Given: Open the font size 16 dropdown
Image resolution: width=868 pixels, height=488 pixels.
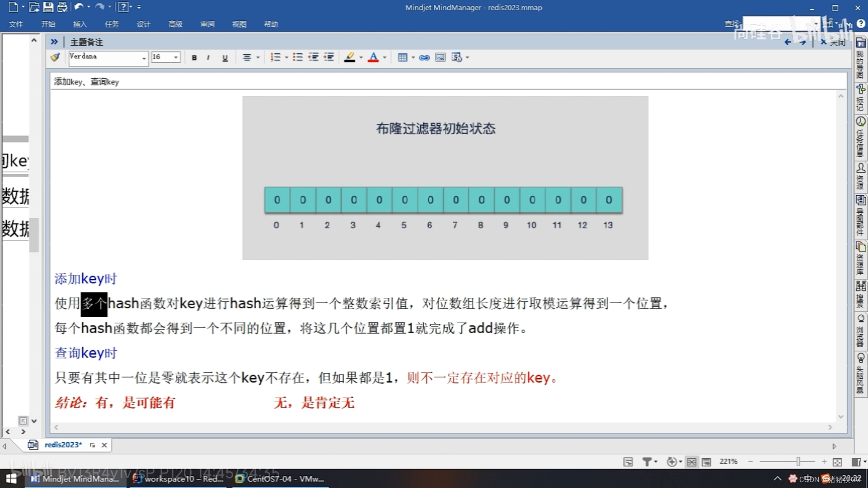Looking at the screenshot, I should pos(176,57).
